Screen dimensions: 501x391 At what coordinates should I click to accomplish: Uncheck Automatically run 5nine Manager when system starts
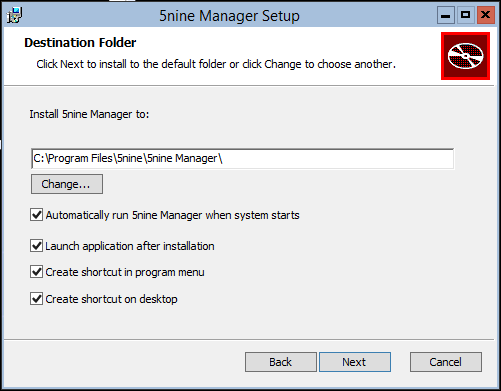click(36, 215)
